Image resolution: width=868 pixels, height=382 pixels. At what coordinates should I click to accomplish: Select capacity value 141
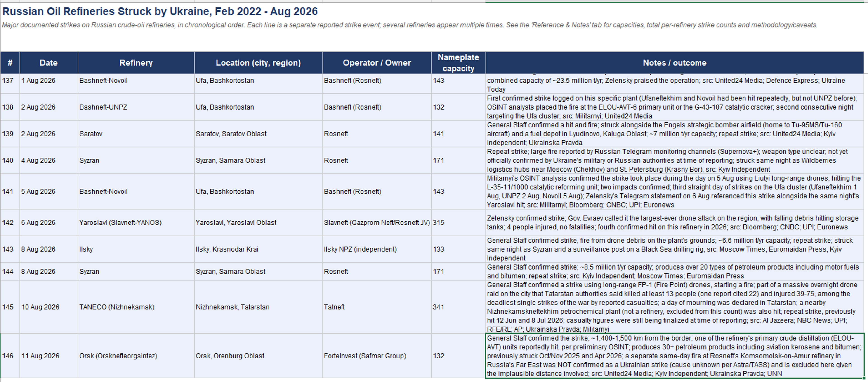coord(458,134)
